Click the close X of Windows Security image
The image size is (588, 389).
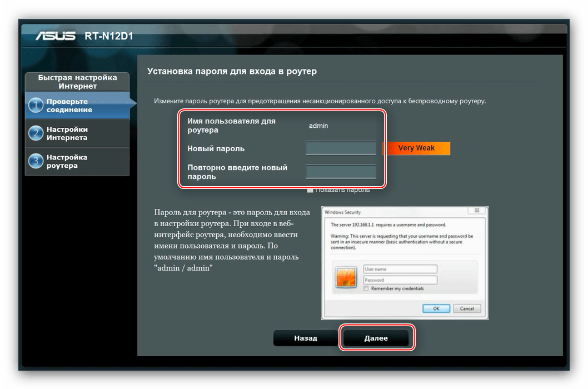(x=477, y=211)
